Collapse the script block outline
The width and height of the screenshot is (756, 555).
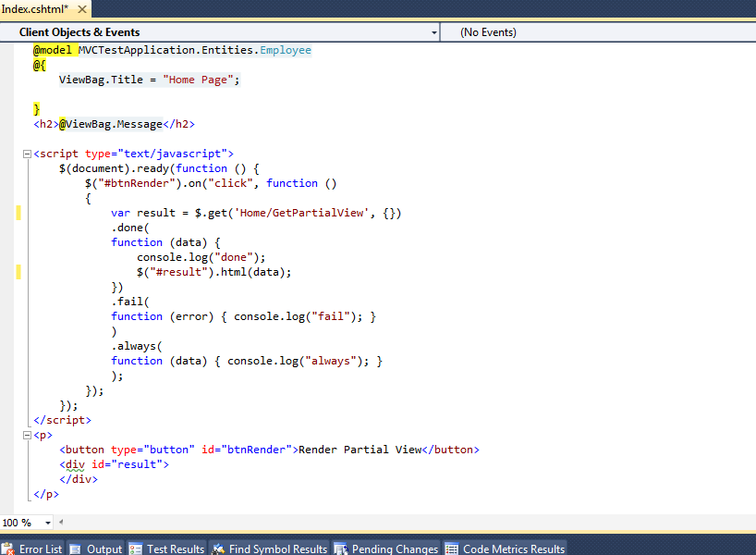(x=27, y=154)
